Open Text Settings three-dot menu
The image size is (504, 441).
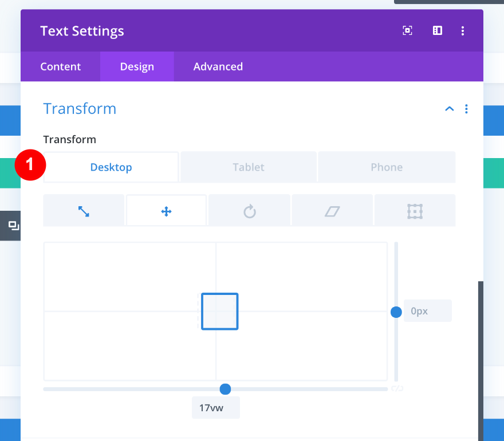(463, 31)
